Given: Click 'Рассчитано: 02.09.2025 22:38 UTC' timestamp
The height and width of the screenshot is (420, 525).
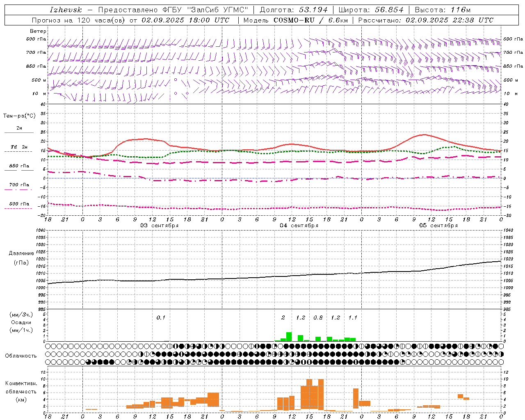Looking at the screenshot, I should click(x=426, y=20).
